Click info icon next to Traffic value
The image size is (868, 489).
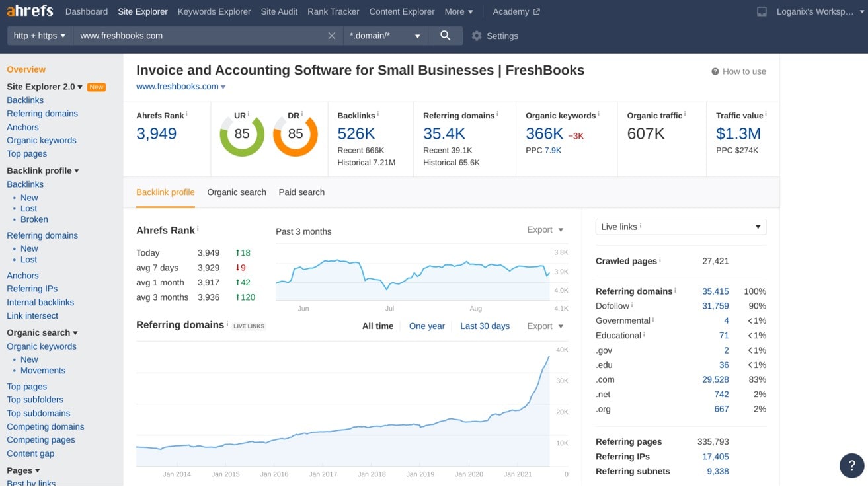click(766, 114)
